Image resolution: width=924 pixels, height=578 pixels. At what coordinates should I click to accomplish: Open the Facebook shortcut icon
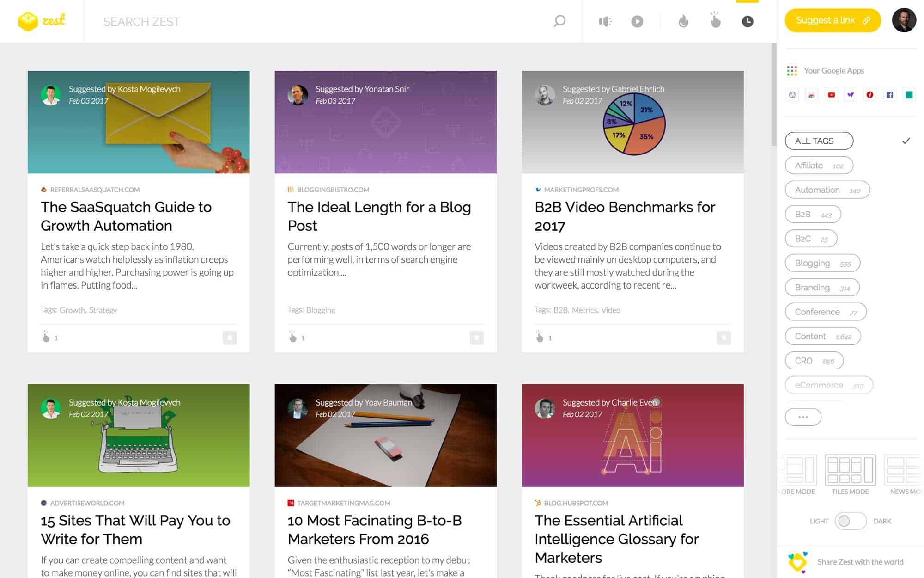pos(889,95)
